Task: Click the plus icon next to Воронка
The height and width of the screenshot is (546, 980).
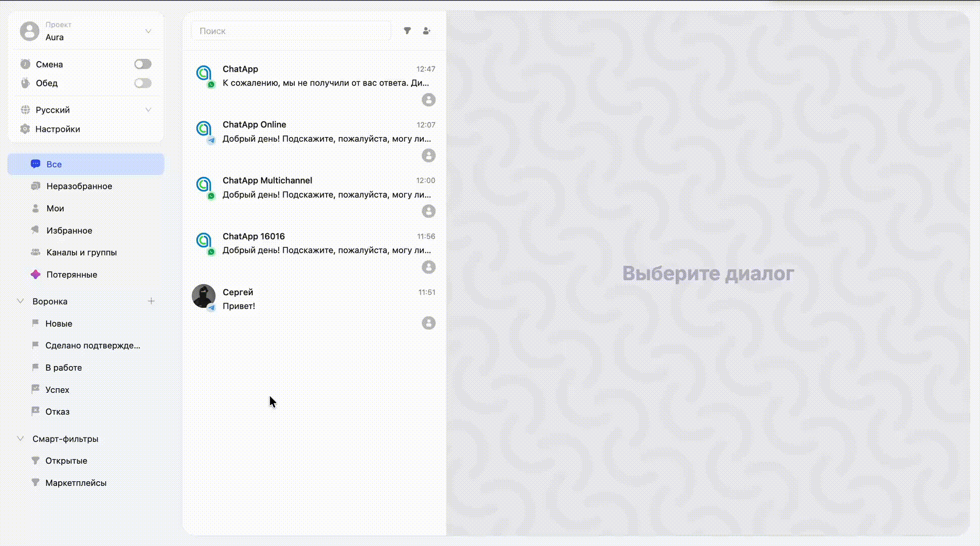Action: tap(151, 301)
